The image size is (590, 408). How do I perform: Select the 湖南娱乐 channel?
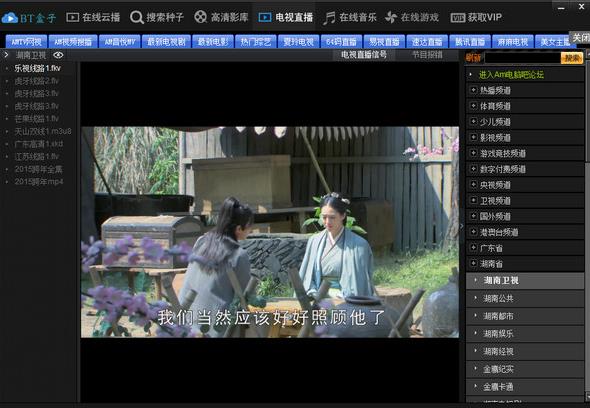525,334
